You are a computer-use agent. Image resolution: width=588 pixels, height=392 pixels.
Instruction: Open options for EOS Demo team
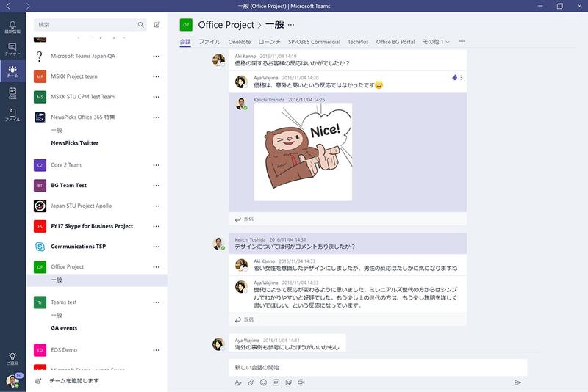[157, 350]
